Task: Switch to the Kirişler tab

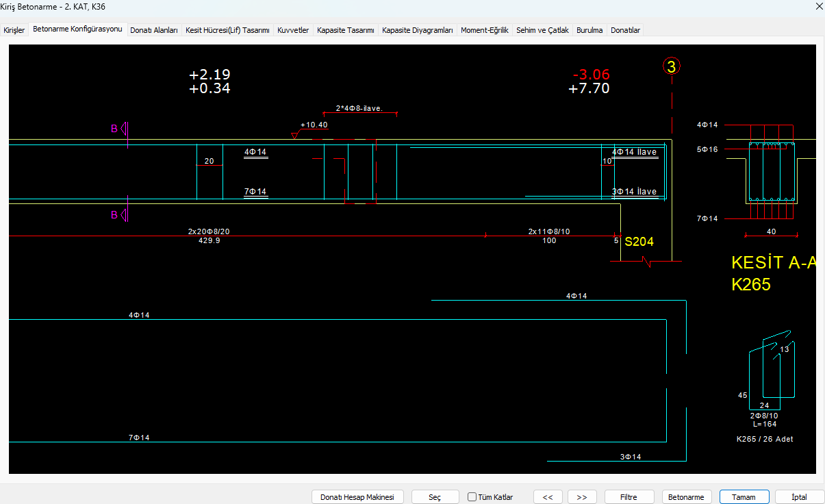Action: coord(14,31)
